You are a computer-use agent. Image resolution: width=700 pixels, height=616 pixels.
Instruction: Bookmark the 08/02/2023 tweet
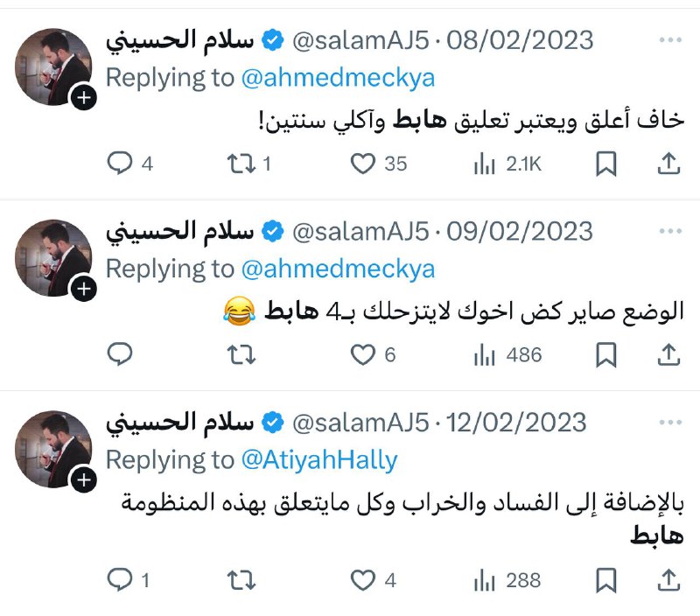[605, 164]
